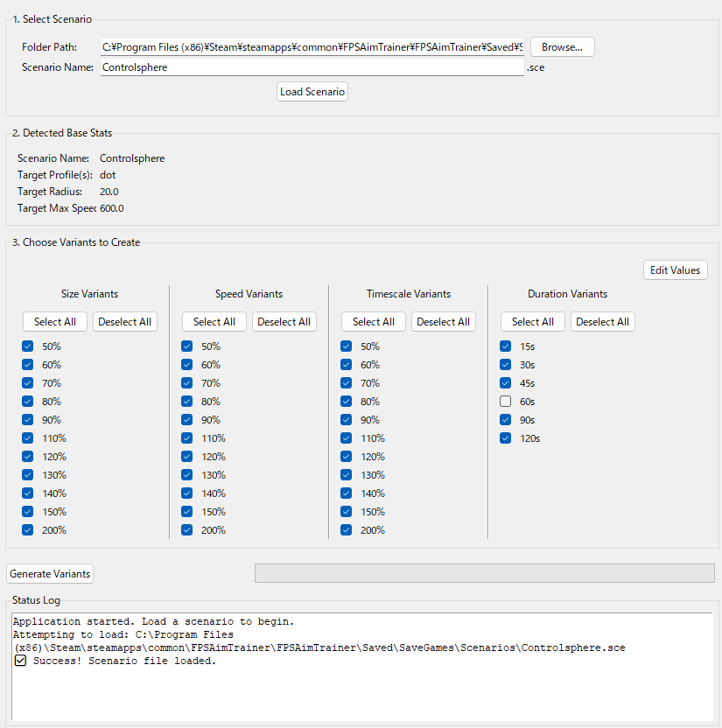
Task: Click the Browse button for folder path
Action: point(562,46)
